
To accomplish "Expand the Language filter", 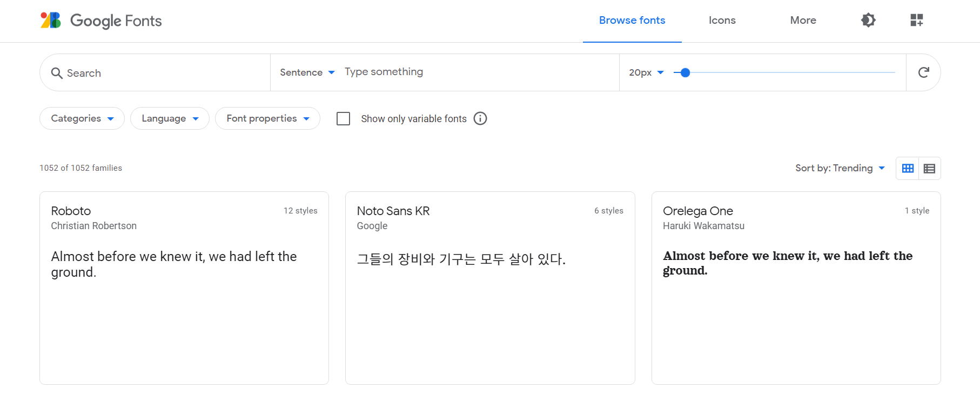I will [170, 118].
